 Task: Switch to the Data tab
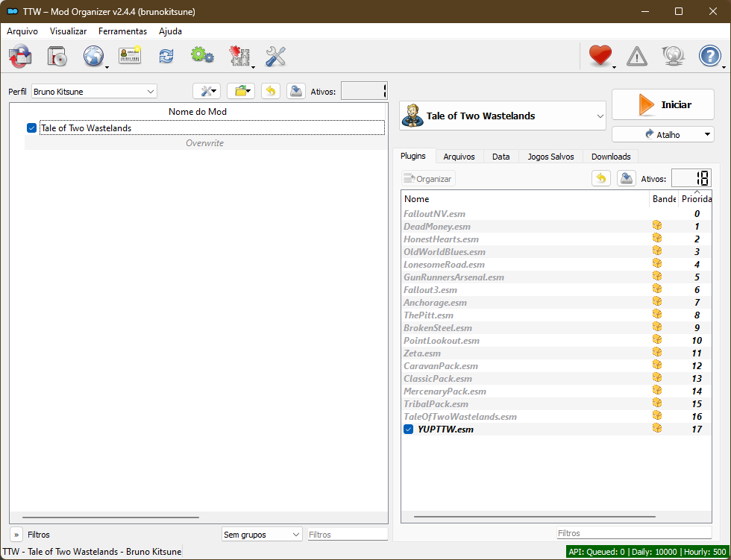click(501, 157)
